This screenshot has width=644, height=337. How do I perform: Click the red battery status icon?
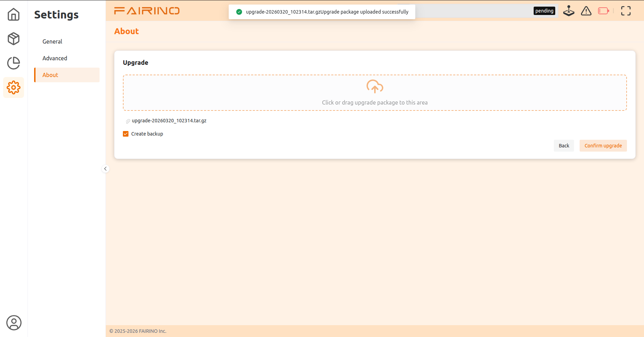pyautogui.click(x=604, y=11)
